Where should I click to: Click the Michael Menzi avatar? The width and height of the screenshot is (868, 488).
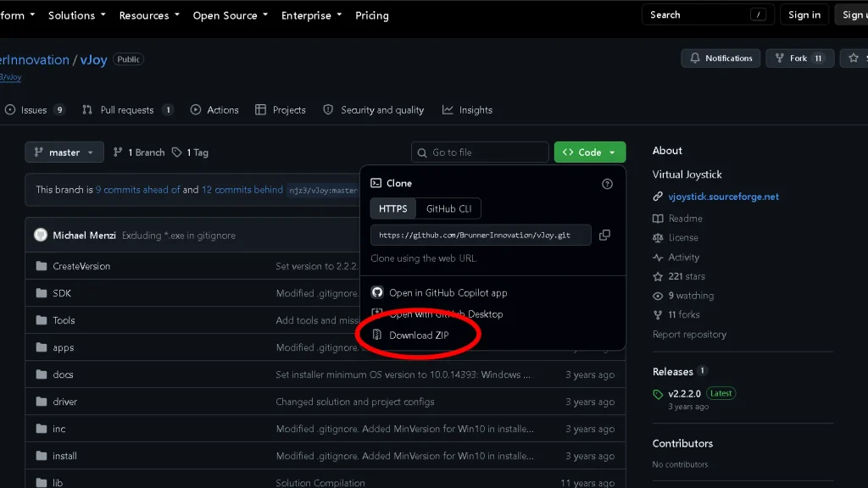click(41, 236)
